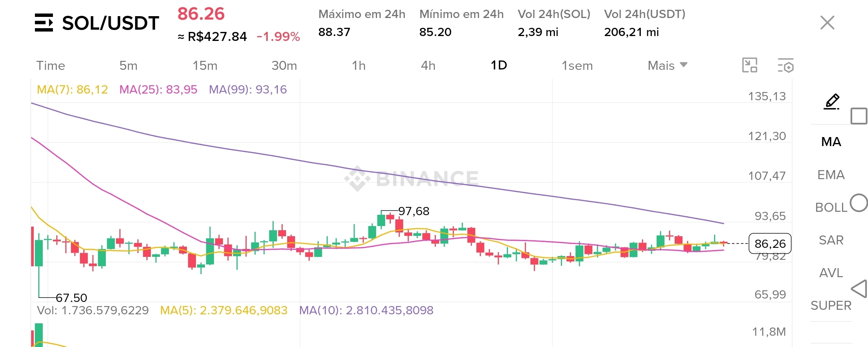Switch to the Time chart tab
Viewport: 868px width, 347px height.
(51, 66)
